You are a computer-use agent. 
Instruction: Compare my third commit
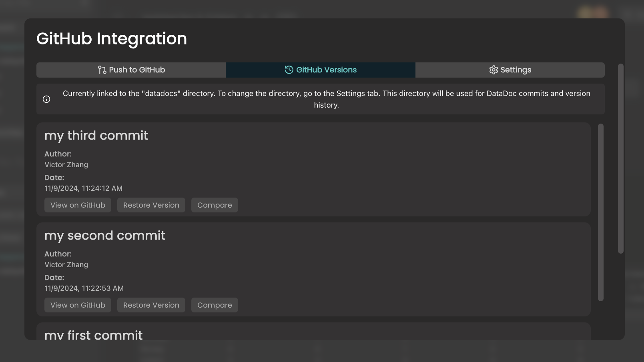[x=215, y=205]
